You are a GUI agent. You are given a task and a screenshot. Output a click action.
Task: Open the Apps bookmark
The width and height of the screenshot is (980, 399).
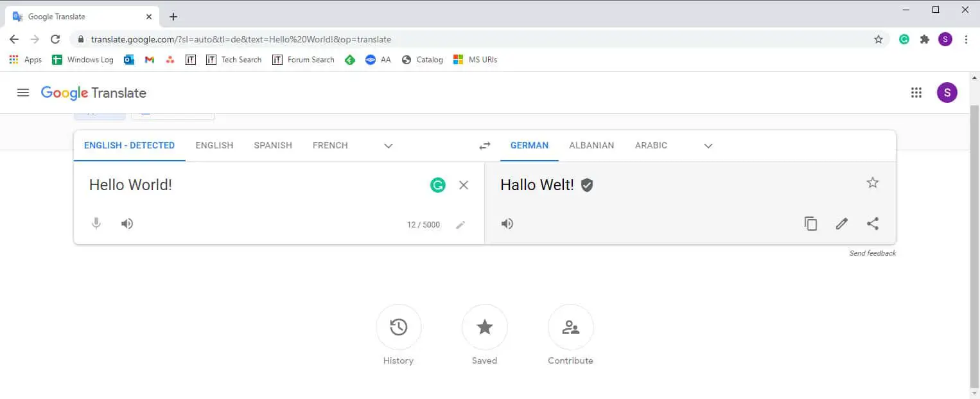(x=26, y=60)
